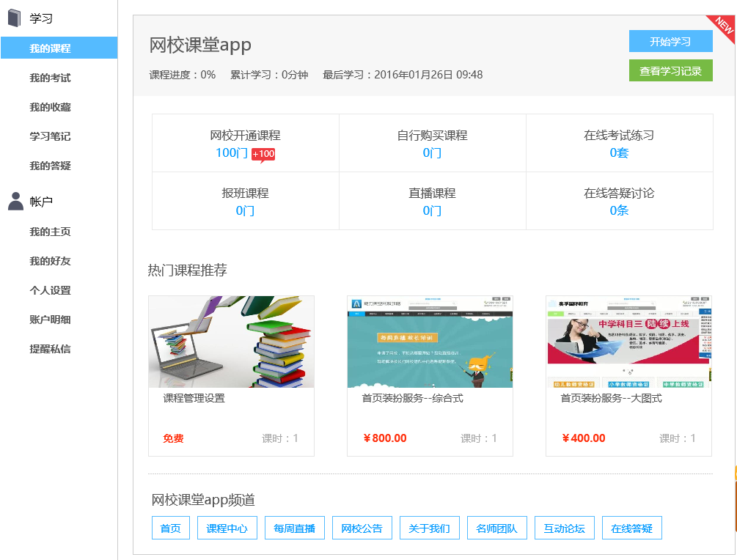This screenshot has height=560, width=737.
Task: Open 学习笔记 sidebar item
Action: 50,136
